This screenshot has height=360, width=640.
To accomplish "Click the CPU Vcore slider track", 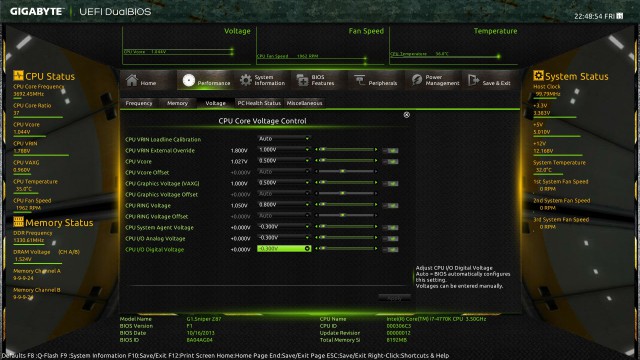I will [x=346, y=161].
